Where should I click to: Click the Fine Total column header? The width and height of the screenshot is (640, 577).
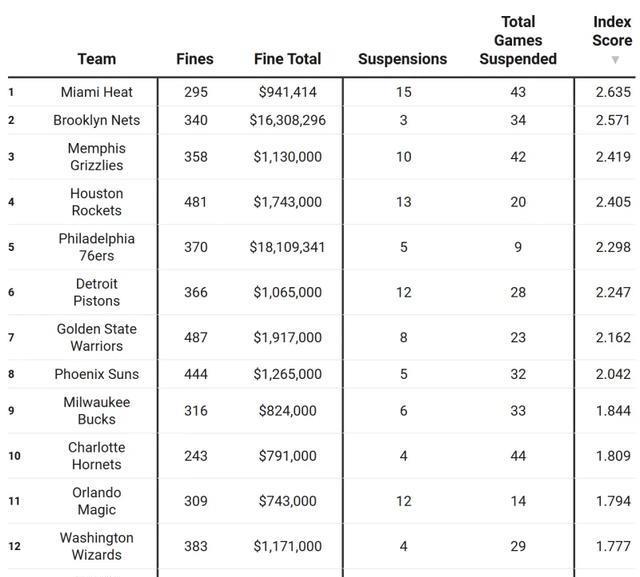(288, 59)
